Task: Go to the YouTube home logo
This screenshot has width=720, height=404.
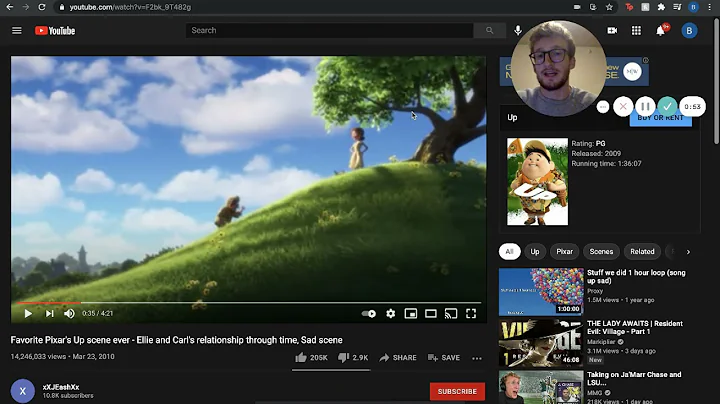Action: 55,31
